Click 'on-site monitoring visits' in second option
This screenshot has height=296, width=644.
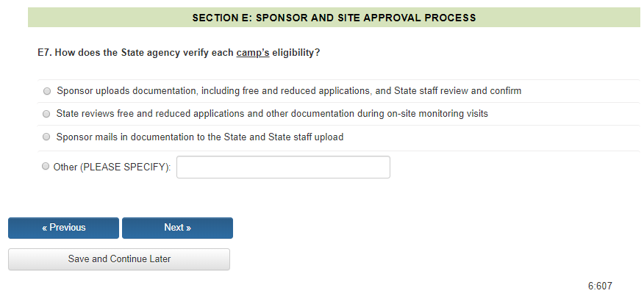tap(433, 114)
